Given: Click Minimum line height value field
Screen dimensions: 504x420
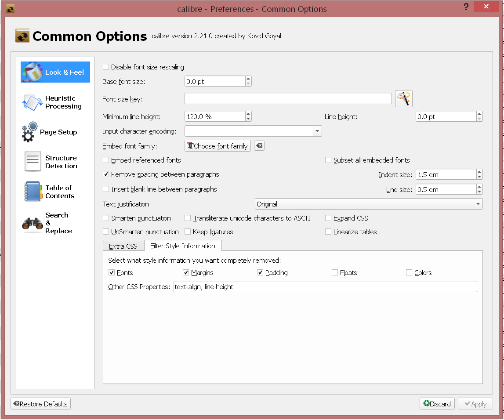Looking at the screenshot, I should click(x=215, y=116).
